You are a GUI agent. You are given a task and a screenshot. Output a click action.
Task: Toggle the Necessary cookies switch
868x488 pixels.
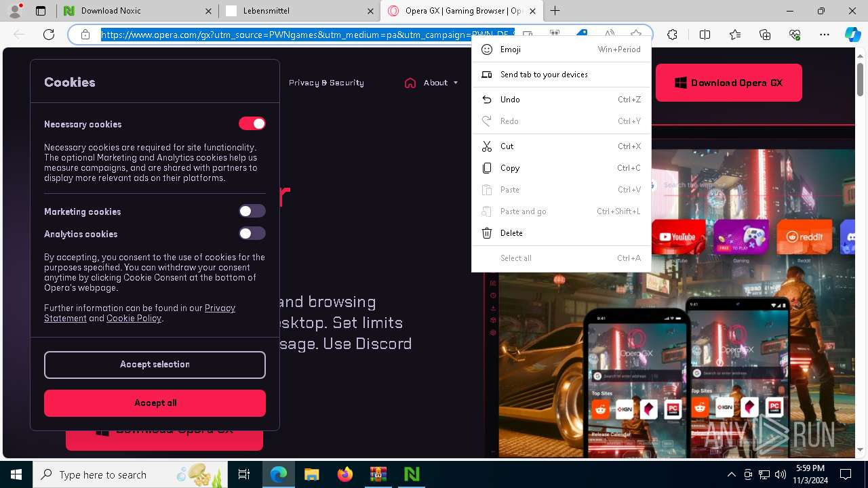[x=252, y=123]
